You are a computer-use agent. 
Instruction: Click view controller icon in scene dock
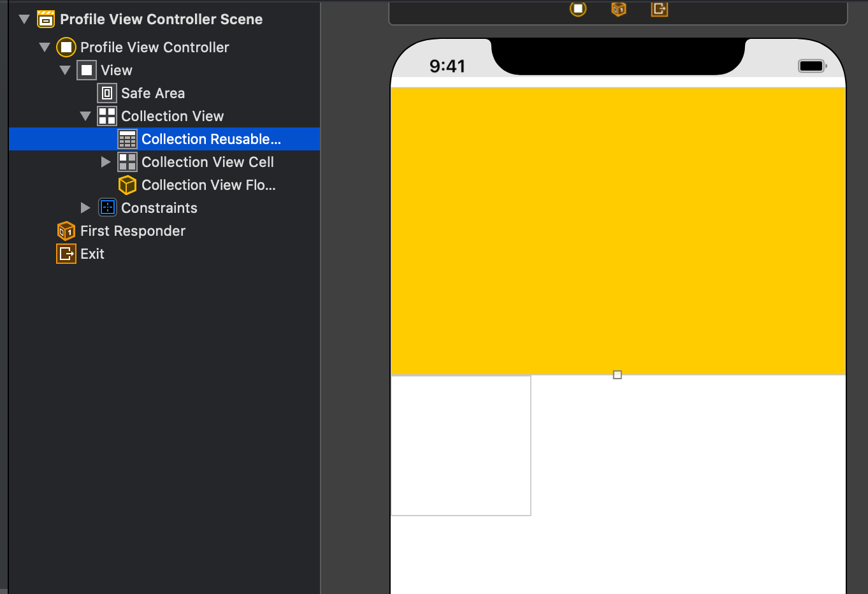(x=578, y=9)
